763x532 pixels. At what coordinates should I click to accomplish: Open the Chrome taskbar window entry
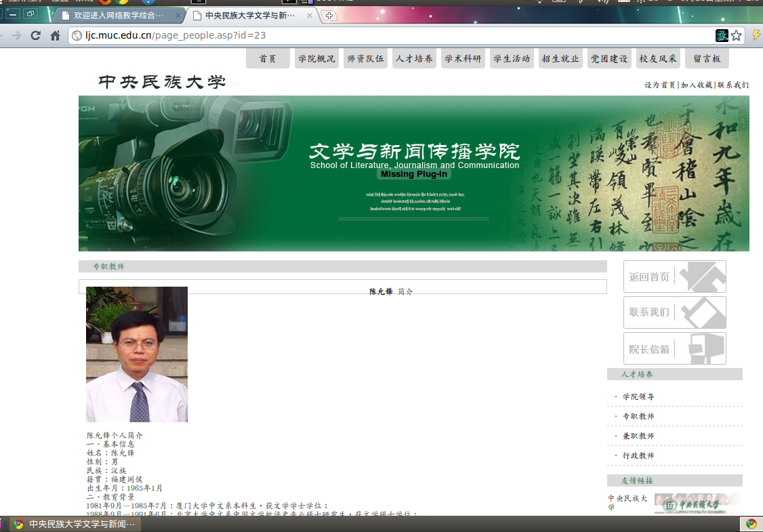[74, 525]
